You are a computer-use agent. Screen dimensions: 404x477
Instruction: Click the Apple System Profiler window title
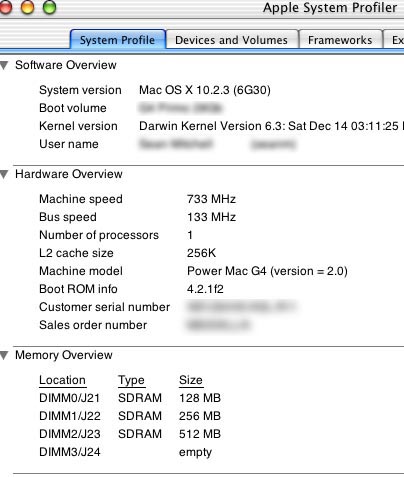point(330,7)
